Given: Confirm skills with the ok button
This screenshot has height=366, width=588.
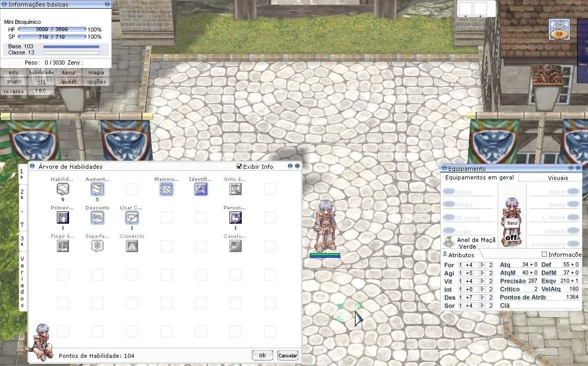Looking at the screenshot, I should tap(262, 355).
